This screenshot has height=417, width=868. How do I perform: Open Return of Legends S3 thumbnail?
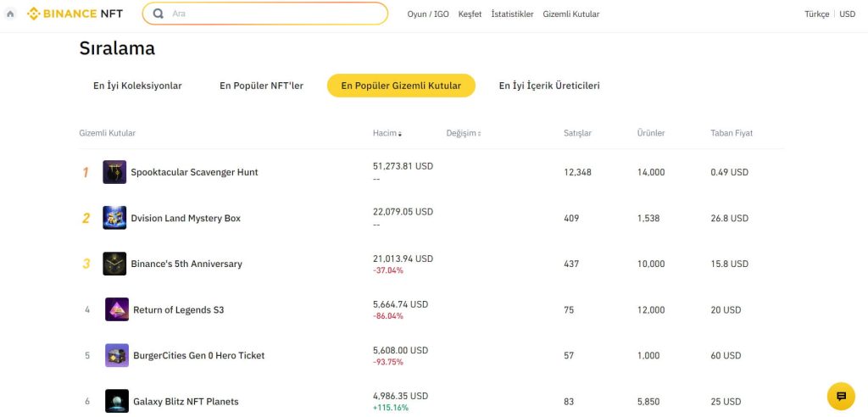click(117, 309)
